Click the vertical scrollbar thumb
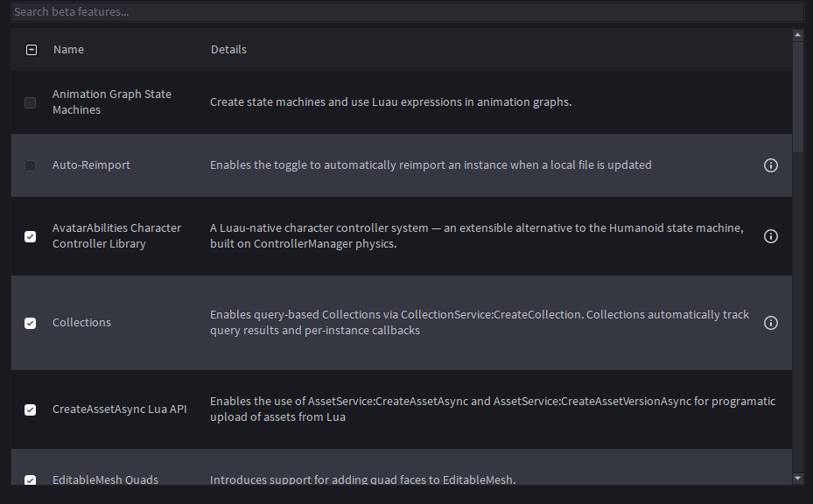Viewport: 813px width, 504px height. point(797,97)
